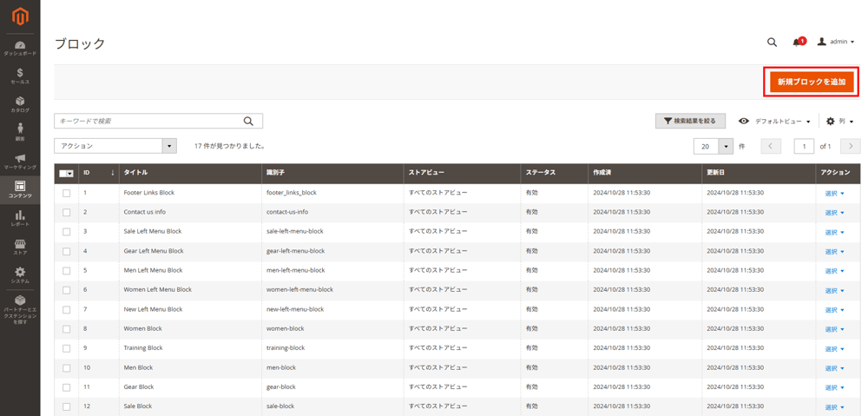Open 選択 action for New Left Menu Block

(834, 310)
